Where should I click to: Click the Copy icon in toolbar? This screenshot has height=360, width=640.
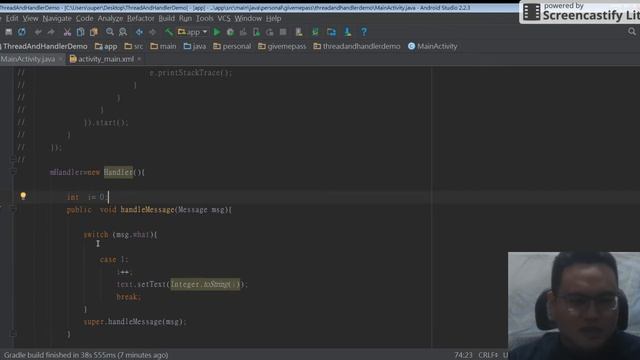click(x=80, y=32)
